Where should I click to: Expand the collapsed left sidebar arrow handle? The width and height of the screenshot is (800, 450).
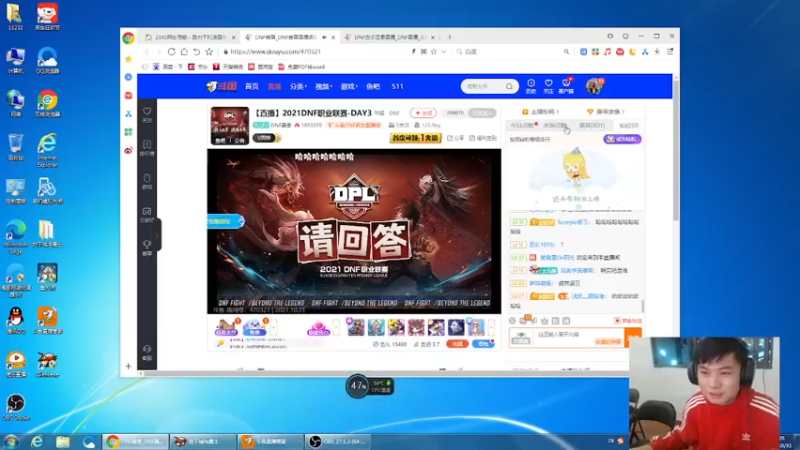(158, 235)
